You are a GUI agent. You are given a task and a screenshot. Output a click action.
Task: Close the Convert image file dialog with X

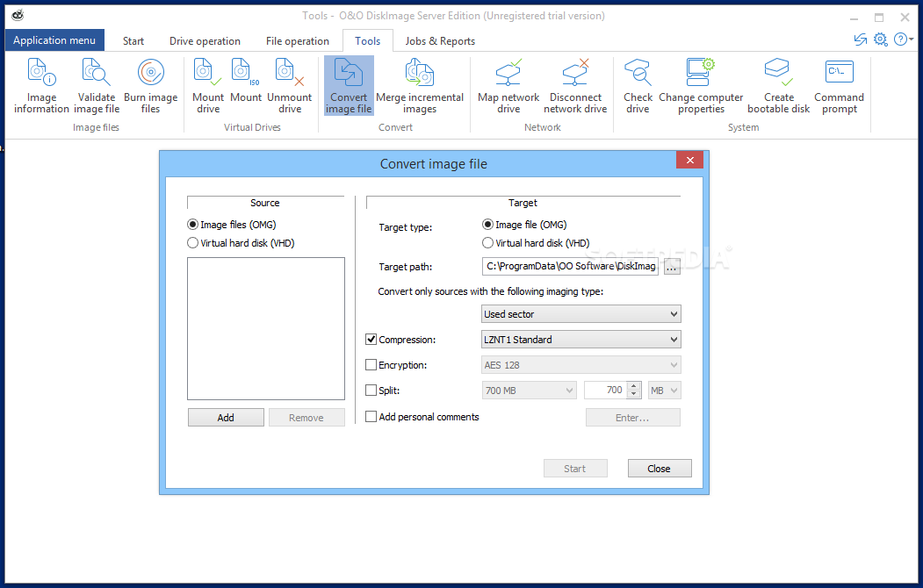[690, 160]
